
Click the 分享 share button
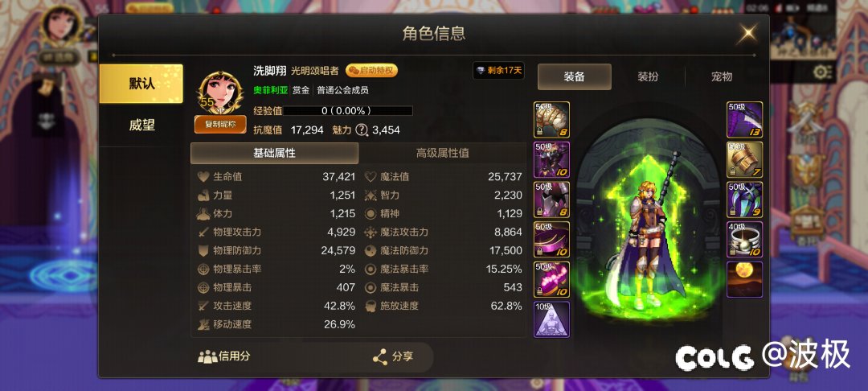(393, 356)
